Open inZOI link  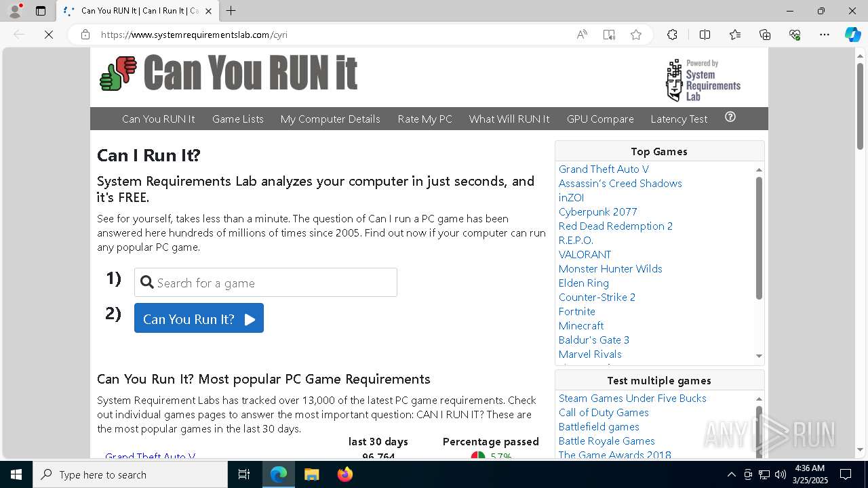point(571,197)
